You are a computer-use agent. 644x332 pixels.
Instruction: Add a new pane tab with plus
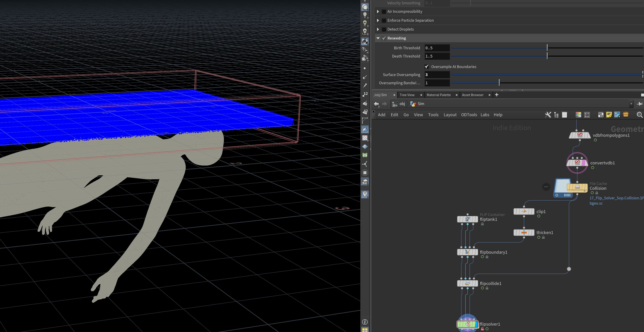(x=497, y=95)
